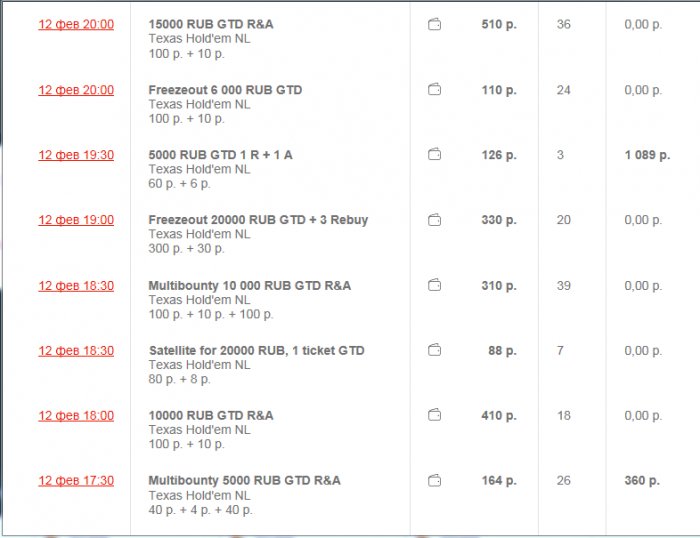Open the 12 фев 17:30 date link
The width and height of the screenshot is (700, 538).
[x=76, y=481]
